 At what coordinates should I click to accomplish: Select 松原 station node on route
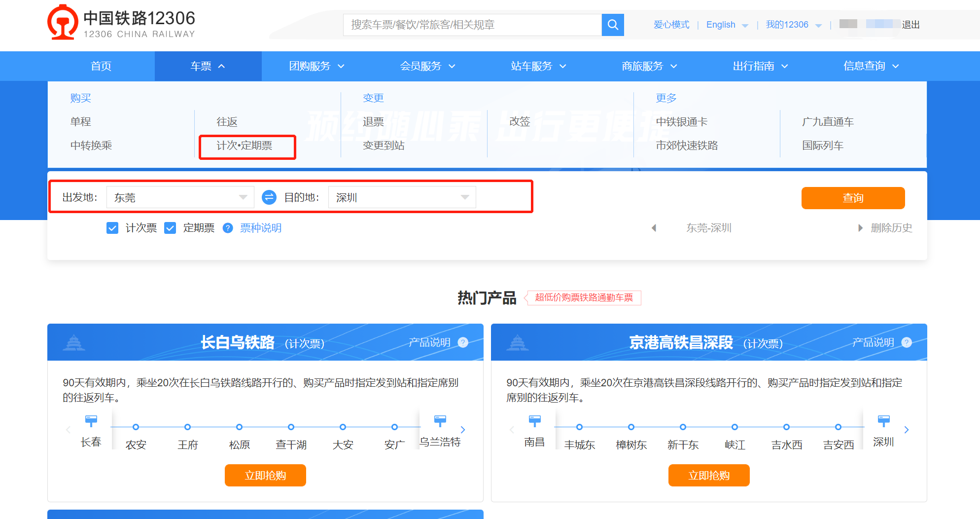240,427
